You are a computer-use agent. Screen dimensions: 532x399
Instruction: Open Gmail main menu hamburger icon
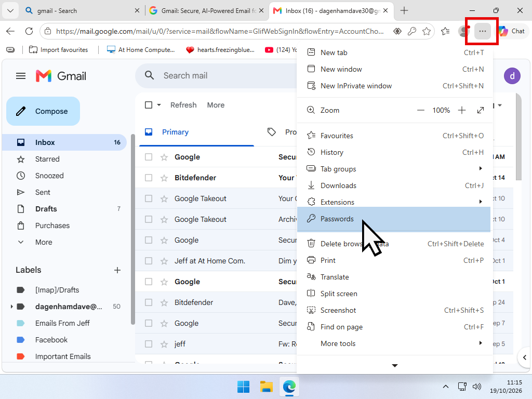[21, 76]
